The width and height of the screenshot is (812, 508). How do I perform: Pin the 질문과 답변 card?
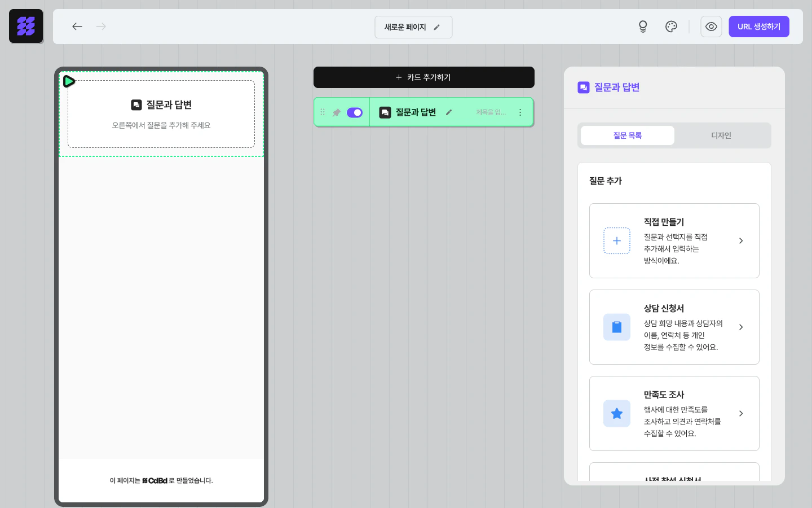coord(337,112)
